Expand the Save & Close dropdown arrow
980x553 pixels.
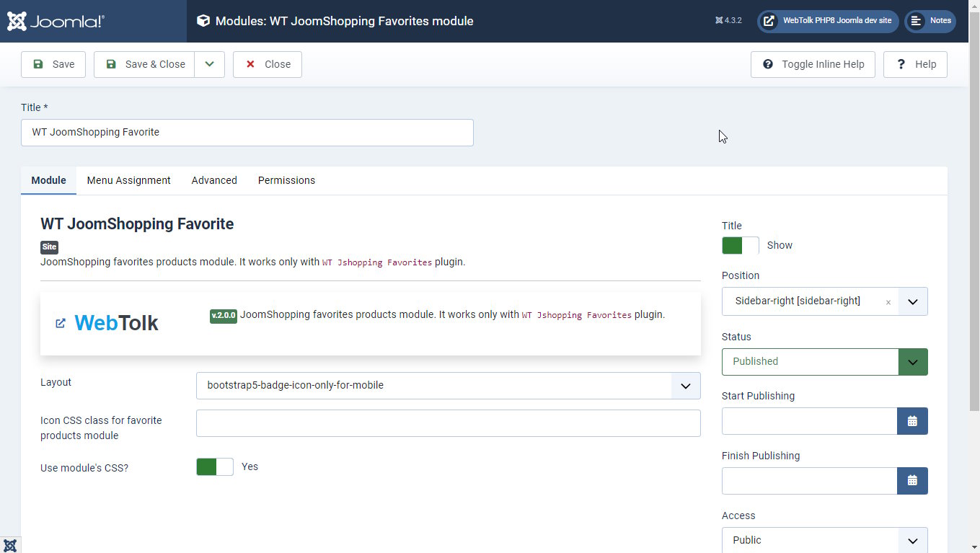click(x=209, y=64)
